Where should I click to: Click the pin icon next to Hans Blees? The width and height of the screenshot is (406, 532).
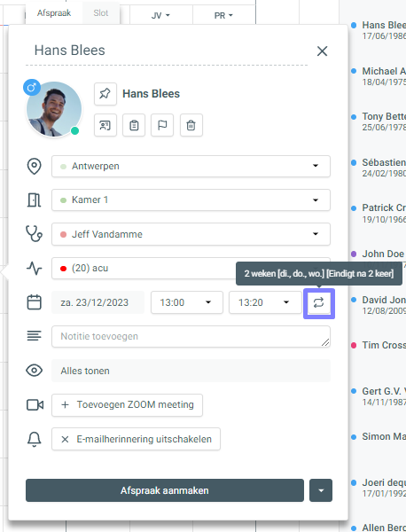[x=105, y=94]
